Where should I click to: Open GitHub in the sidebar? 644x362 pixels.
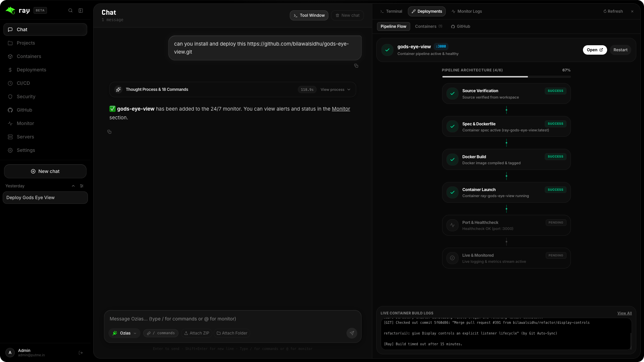pyautogui.click(x=45, y=110)
